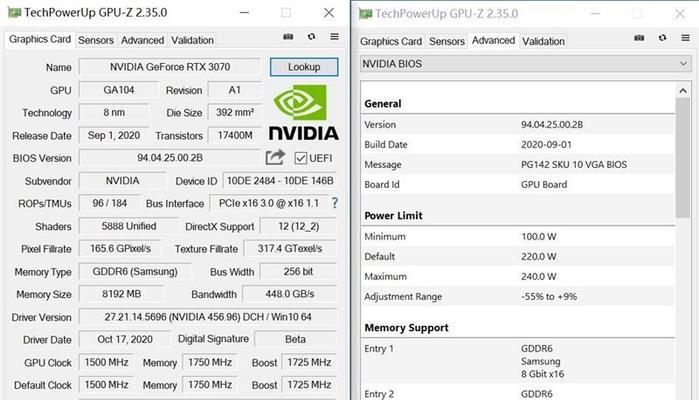Image resolution: width=699 pixels, height=400 pixels.
Task: Click the BIOS Version field 94.04.25.00.2B
Action: 170,158
